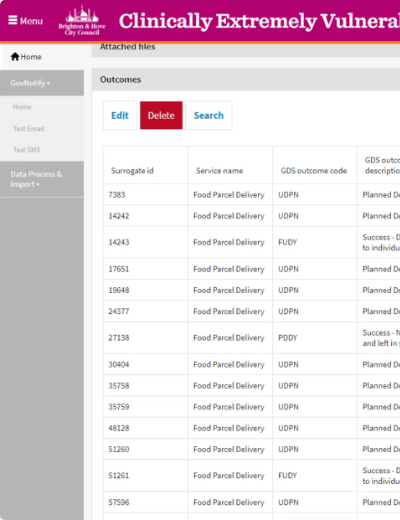
Task: Click the Edit button
Action: tap(120, 115)
